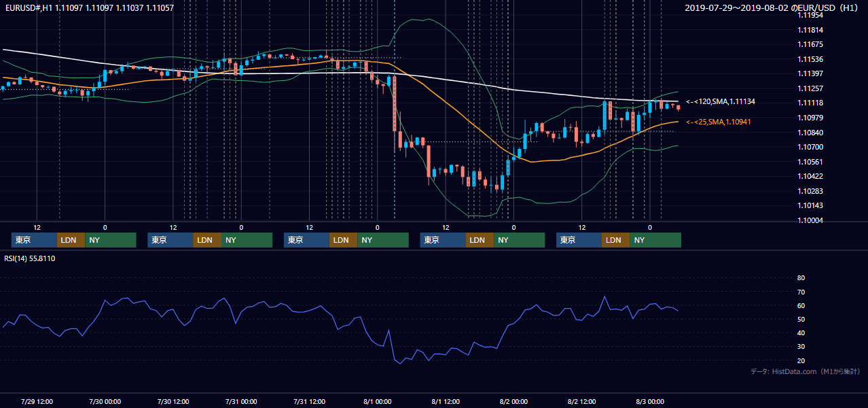868x408 pixels.
Task: Click the EURUSD#,H1 chart title text
Action: (88, 8)
